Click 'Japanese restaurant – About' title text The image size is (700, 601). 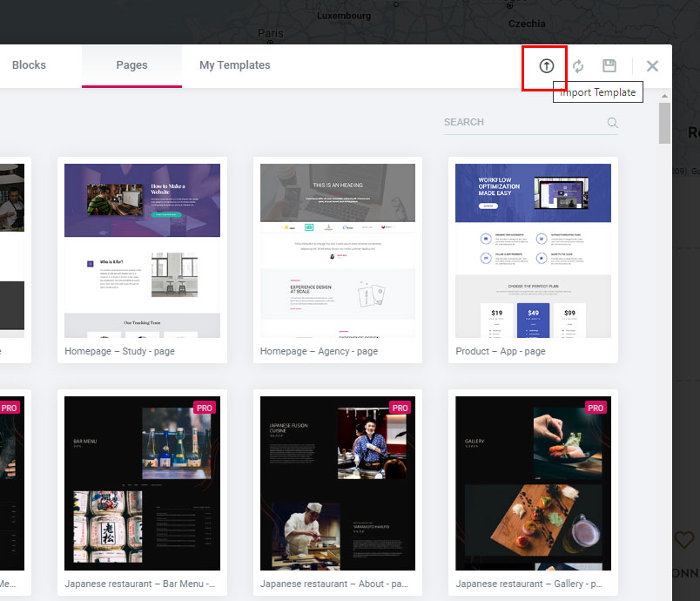[334, 584]
